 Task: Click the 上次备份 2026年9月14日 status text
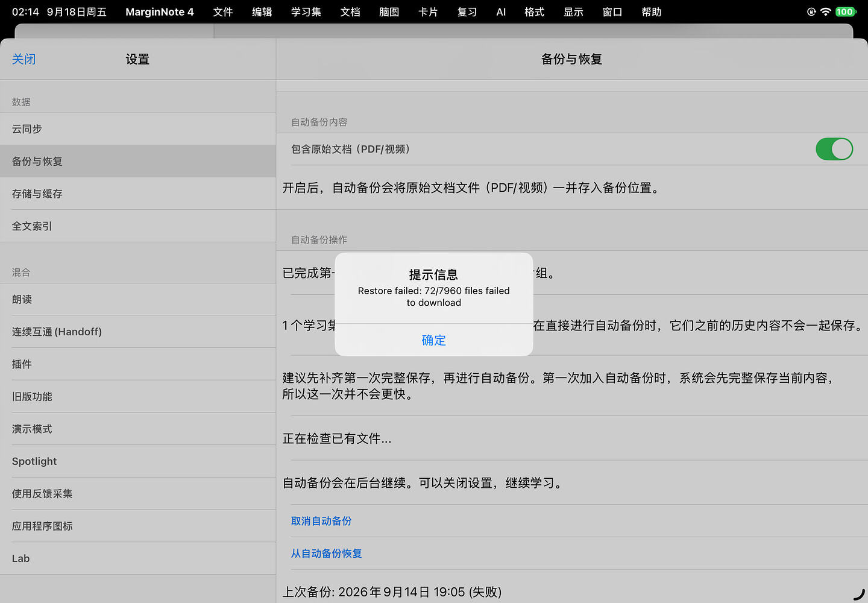click(392, 592)
